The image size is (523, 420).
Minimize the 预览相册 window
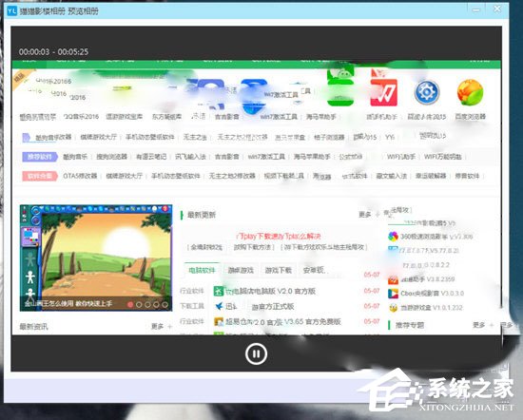coord(476,10)
